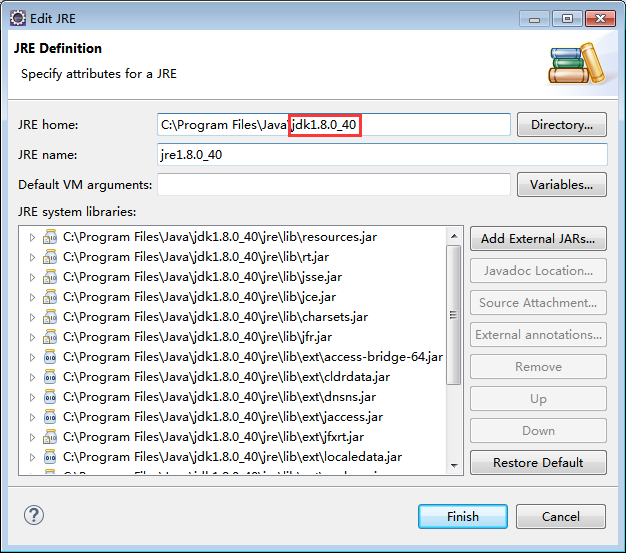Click the libraries list scroll-up arrow
626x553 pixels.
pyautogui.click(x=454, y=236)
